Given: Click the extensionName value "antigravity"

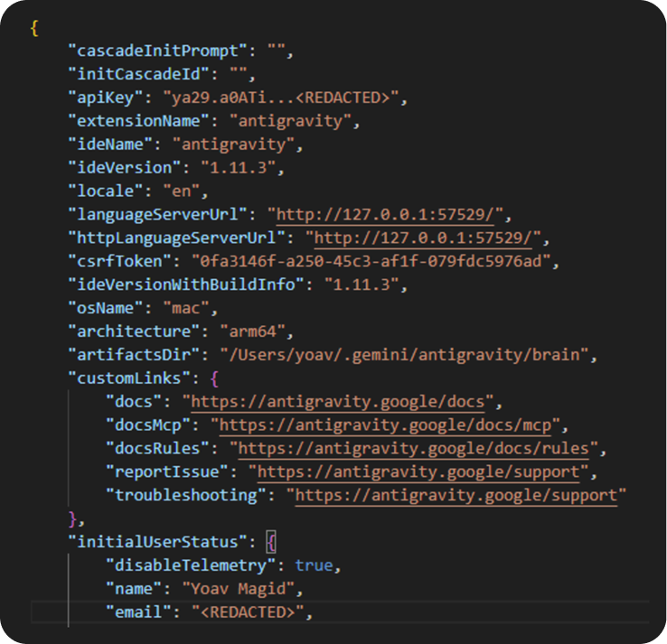Looking at the screenshot, I should (x=290, y=121).
